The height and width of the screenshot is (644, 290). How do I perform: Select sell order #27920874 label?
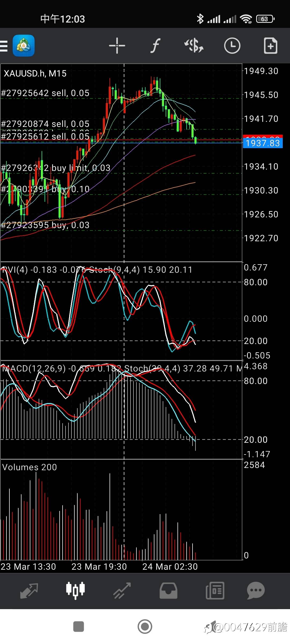(45, 124)
